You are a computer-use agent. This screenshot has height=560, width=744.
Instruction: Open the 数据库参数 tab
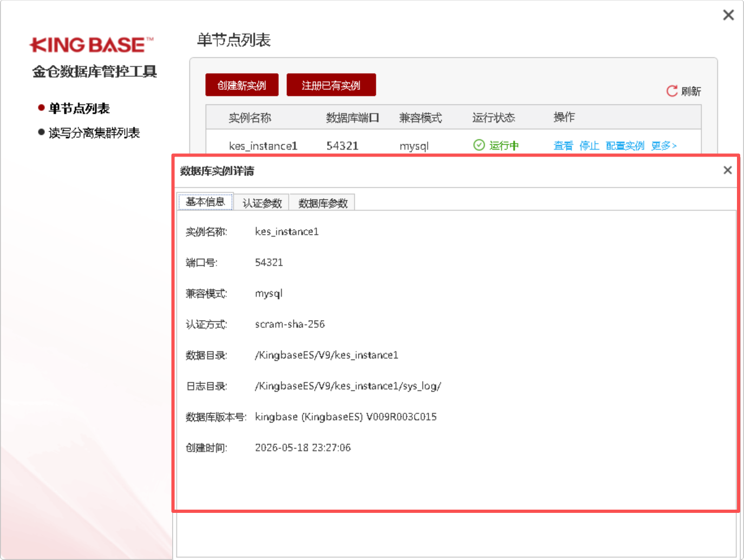323,203
